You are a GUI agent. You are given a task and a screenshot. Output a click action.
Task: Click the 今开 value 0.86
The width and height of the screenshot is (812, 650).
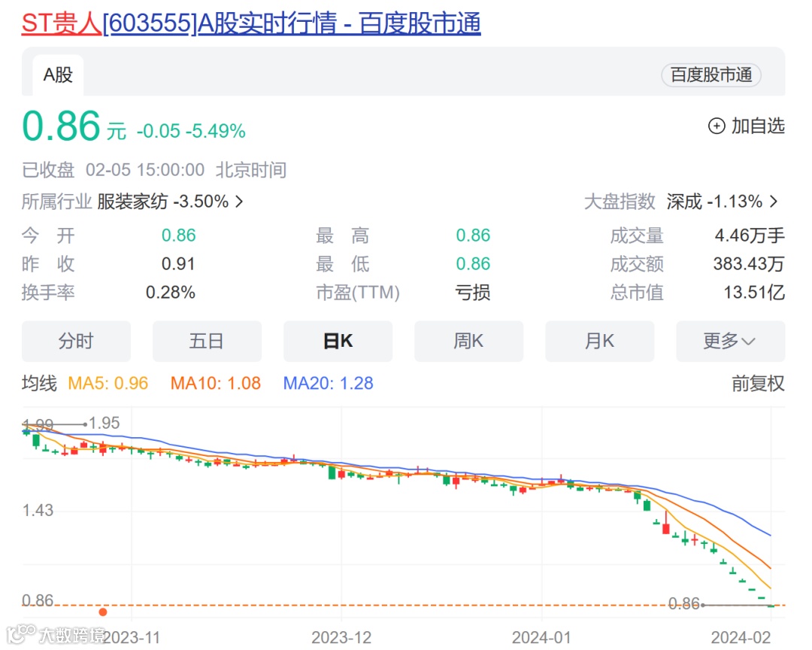[179, 235]
